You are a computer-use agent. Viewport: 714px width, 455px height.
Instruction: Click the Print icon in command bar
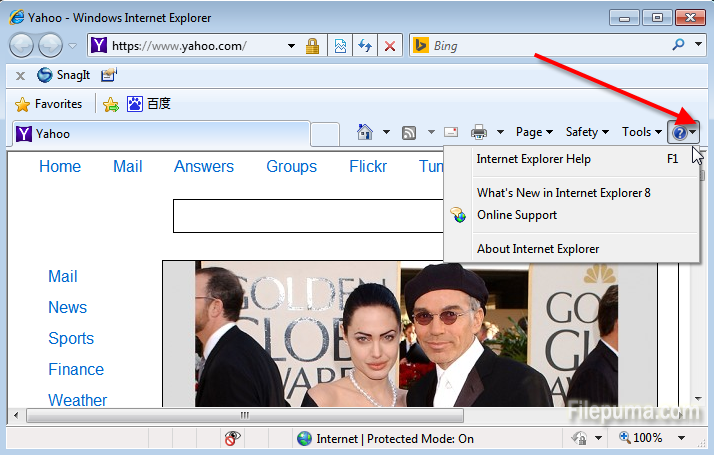click(479, 132)
